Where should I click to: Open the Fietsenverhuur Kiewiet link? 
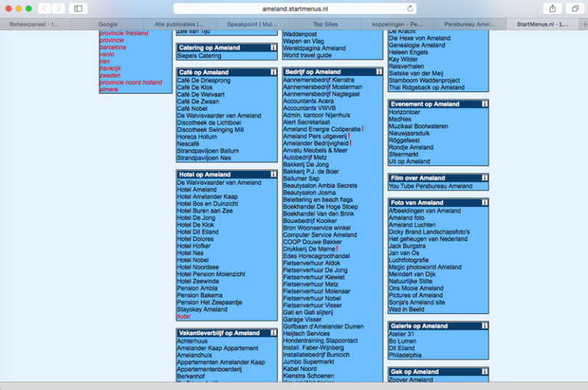pyautogui.click(x=314, y=277)
